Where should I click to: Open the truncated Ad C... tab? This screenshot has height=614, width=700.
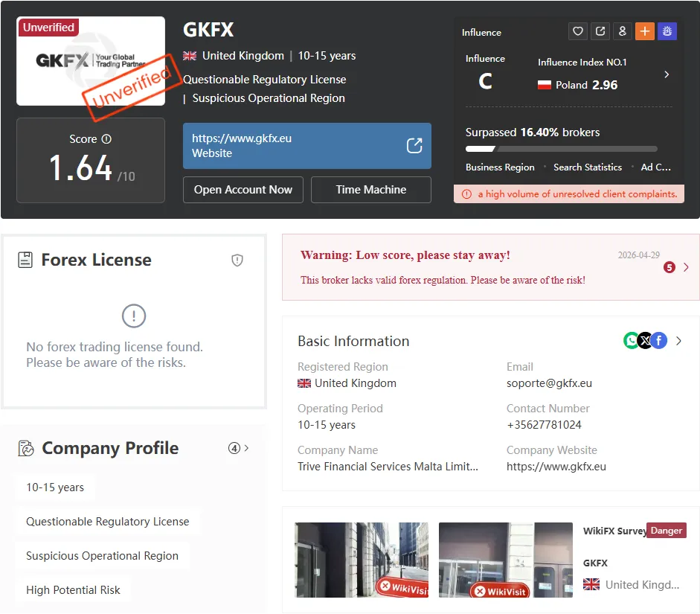[x=656, y=167]
